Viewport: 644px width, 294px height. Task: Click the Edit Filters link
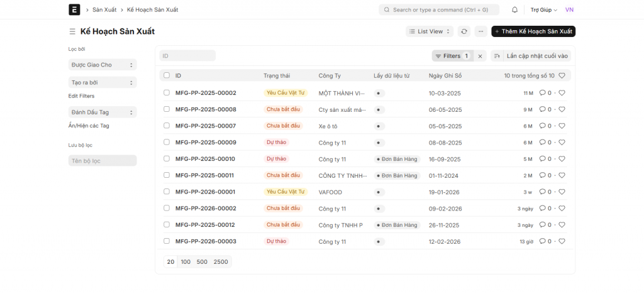81,96
